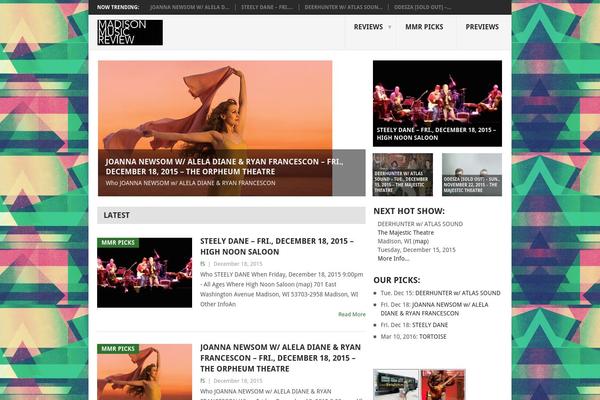600x400 pixels.
Task: Open ODESZA Majestic Theatre small tile
Action: (472, 175)
